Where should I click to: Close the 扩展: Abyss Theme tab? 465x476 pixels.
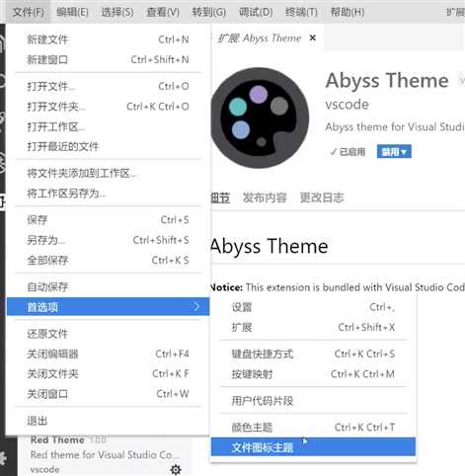tap(313, 38)
